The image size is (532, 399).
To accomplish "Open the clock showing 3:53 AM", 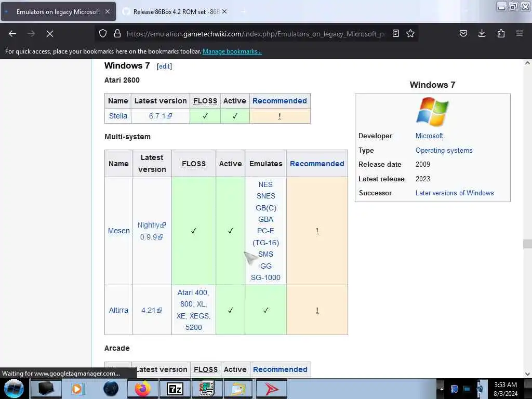I will pos(506,389).
